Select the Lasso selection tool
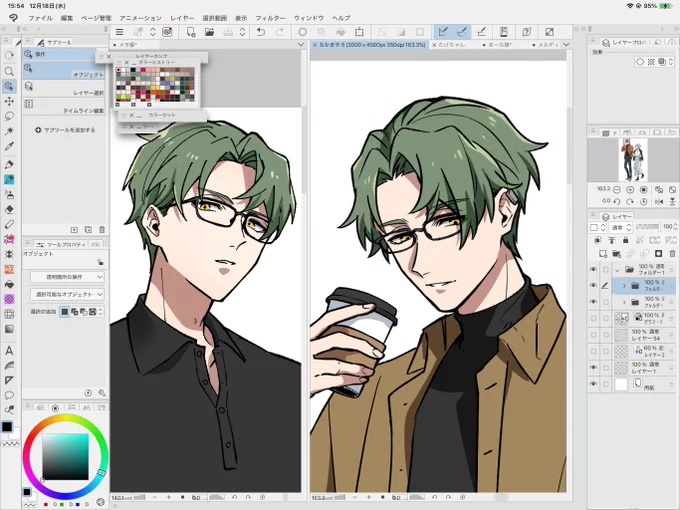Image resolution: width=680 pixels, height=510 pixels. [9, 116]
